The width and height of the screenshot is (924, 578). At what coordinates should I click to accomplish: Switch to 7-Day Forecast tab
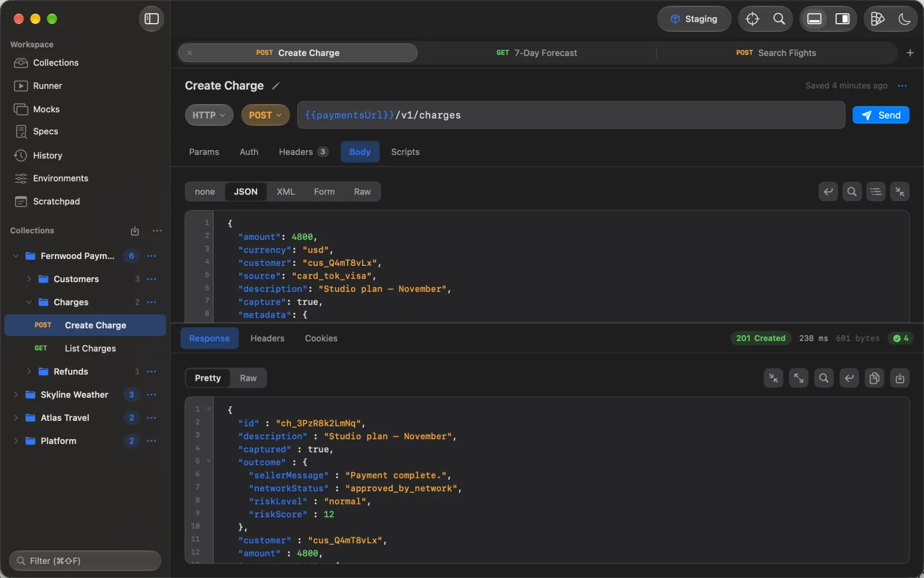536,53
